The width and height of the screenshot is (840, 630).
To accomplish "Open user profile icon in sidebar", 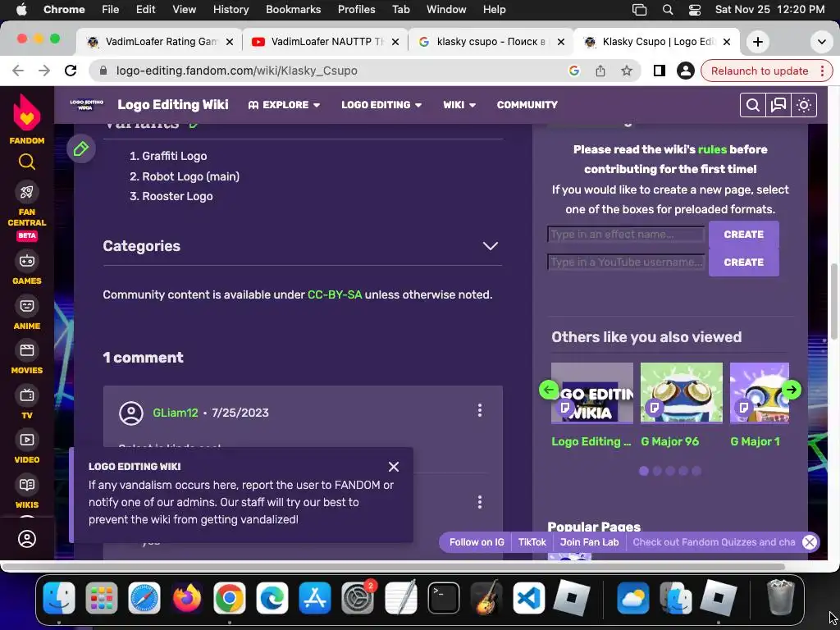I will pos(27,538).
